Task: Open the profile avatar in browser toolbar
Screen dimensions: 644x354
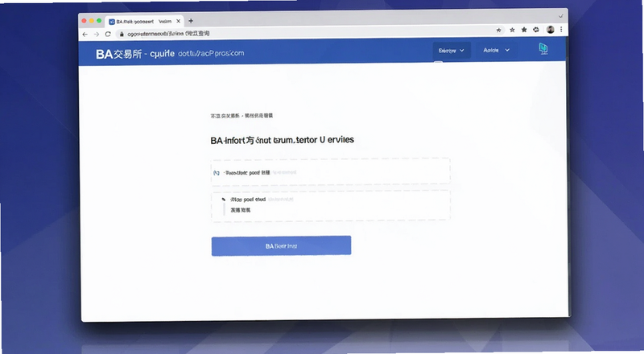Action: [x=551, y=29]
